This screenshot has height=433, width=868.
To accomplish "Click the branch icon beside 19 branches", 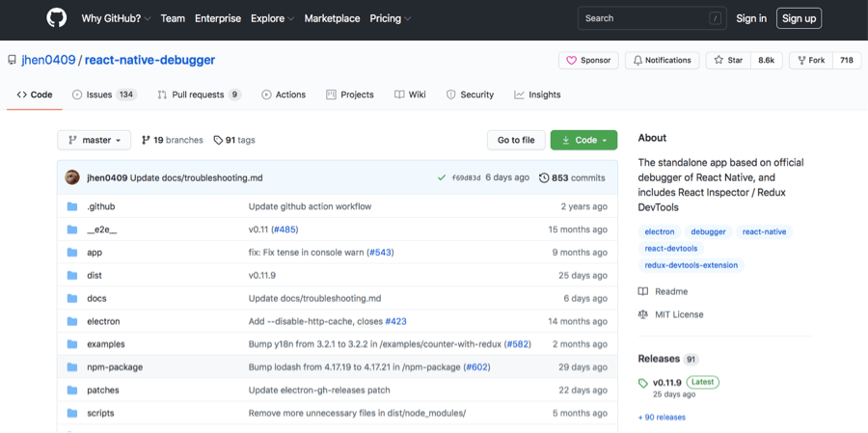I will [146, 140].
